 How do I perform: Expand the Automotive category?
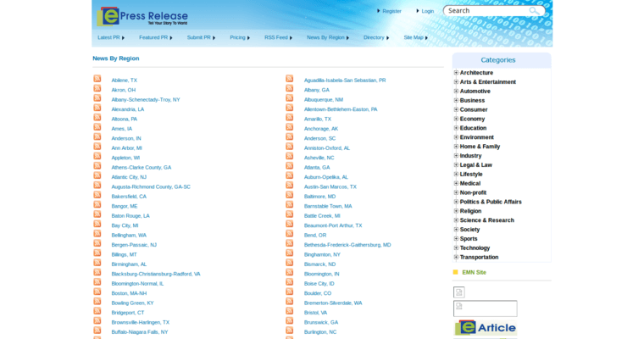(456, 92)
